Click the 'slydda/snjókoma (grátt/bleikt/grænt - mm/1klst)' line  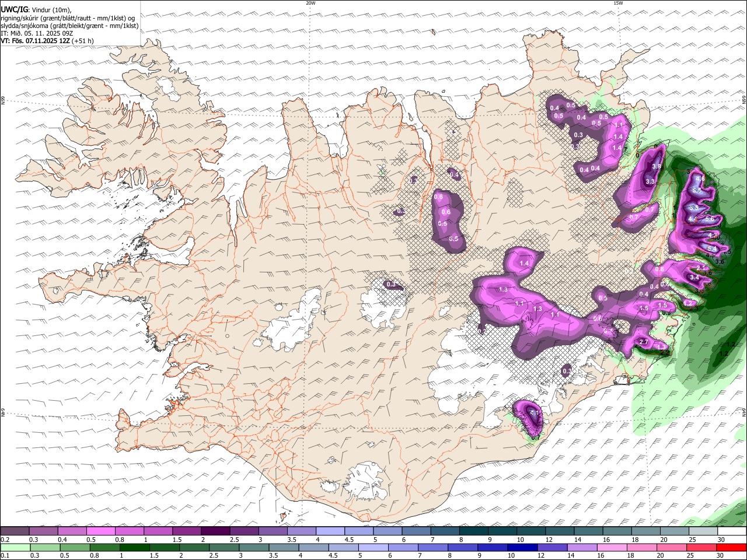coord(69,26)
